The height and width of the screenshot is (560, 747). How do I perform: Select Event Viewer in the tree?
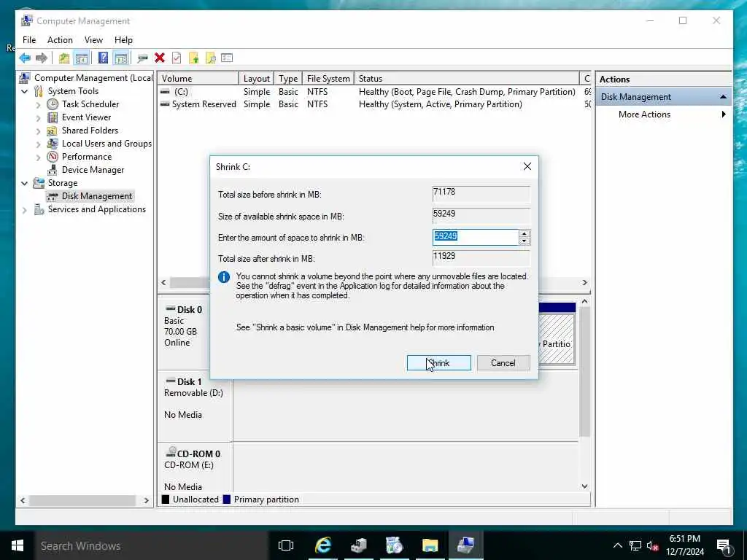(x=86, y=117)
